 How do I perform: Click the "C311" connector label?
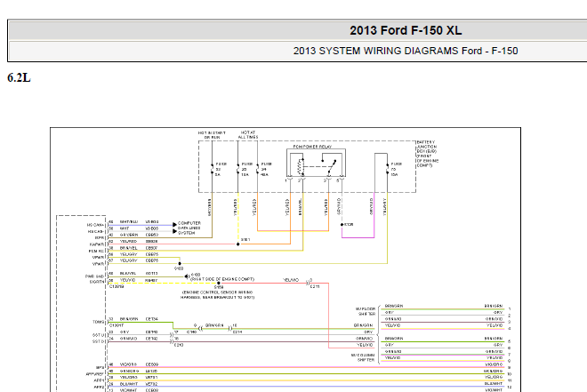(x=315, y=286)
